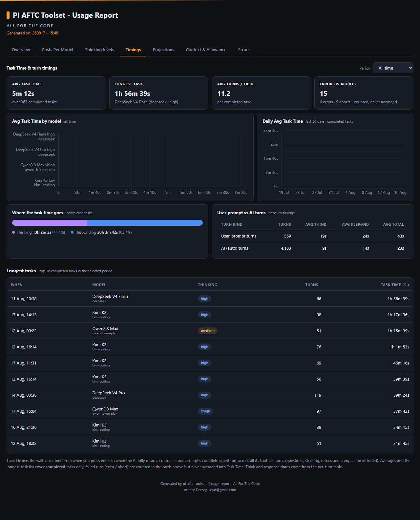
Task: Open the Overview tab
Action: [21, 50]
